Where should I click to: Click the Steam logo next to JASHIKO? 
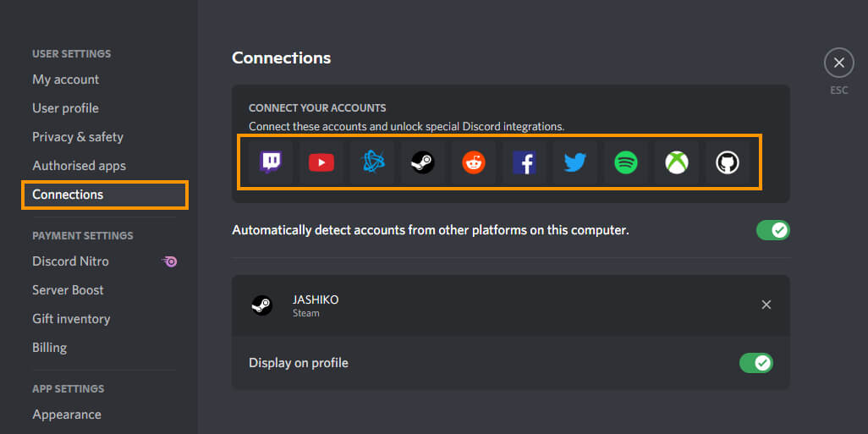click(262, 305)
